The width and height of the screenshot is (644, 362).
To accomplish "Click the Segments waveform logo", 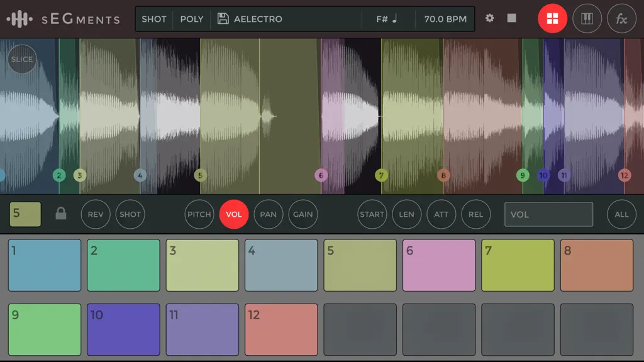I will point(19,19).
